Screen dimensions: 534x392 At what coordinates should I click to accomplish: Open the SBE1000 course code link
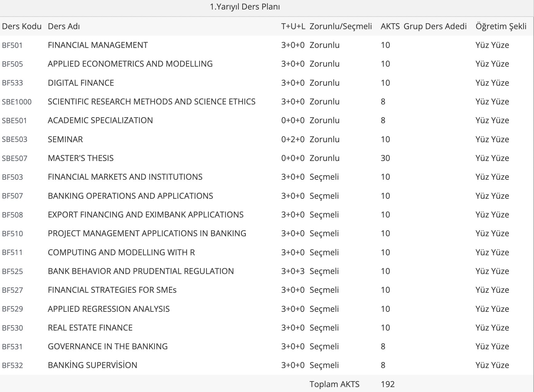pos(17,102)
